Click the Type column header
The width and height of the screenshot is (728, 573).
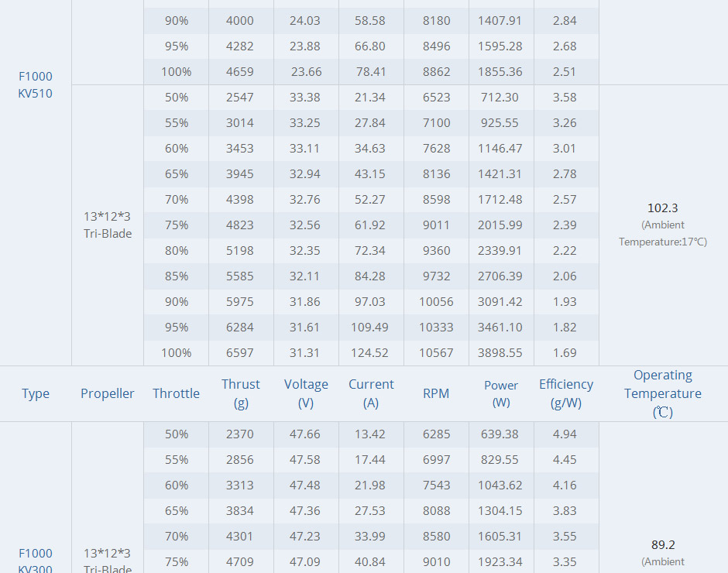tap(36, 393)
